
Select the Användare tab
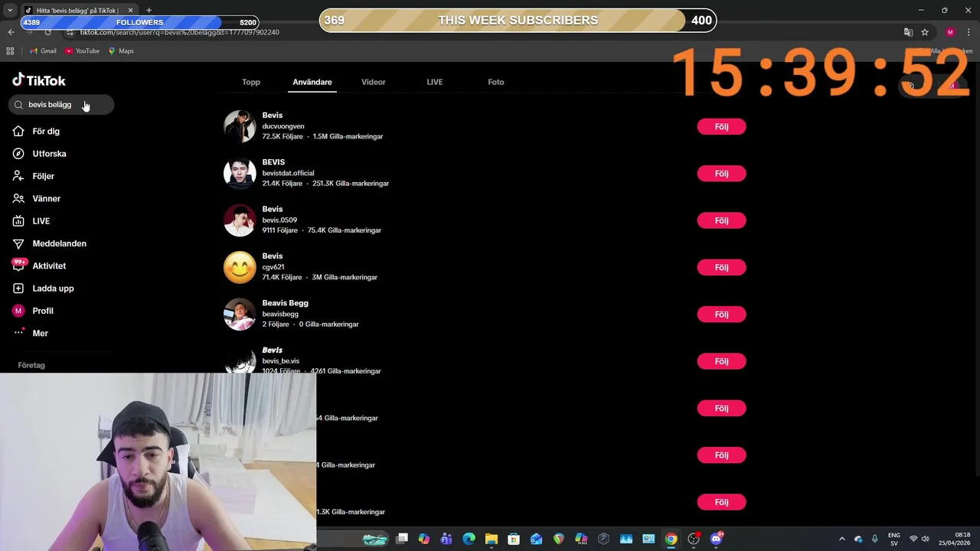[x=312, y=82]
